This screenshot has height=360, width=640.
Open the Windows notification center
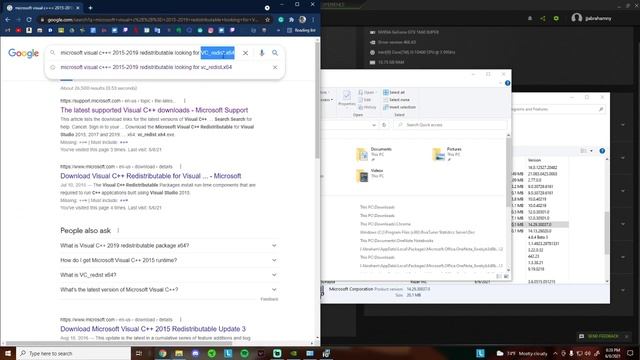pyautogui.click(x=630, y=353)
